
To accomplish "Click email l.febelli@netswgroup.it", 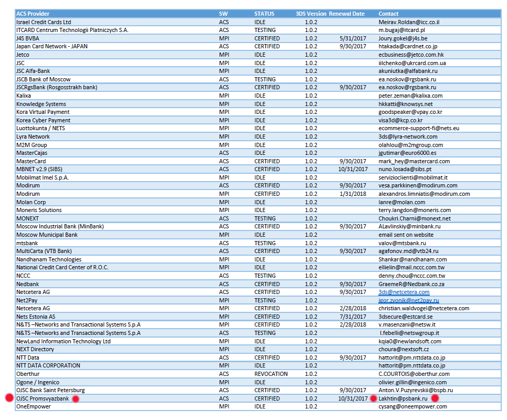I will pos(409,333).
